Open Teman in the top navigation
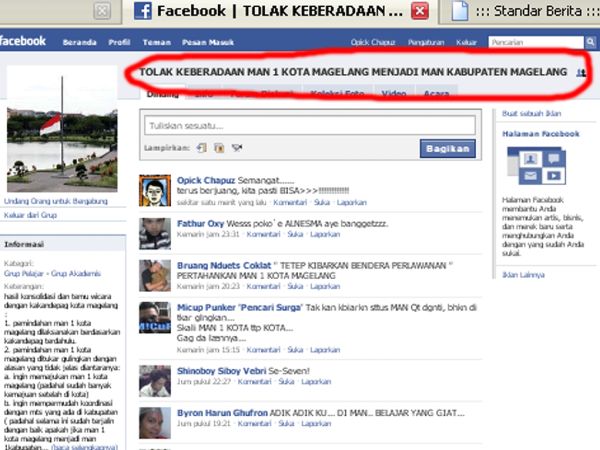The height and width of the screenshot is (450, 600). click(157, 42)
